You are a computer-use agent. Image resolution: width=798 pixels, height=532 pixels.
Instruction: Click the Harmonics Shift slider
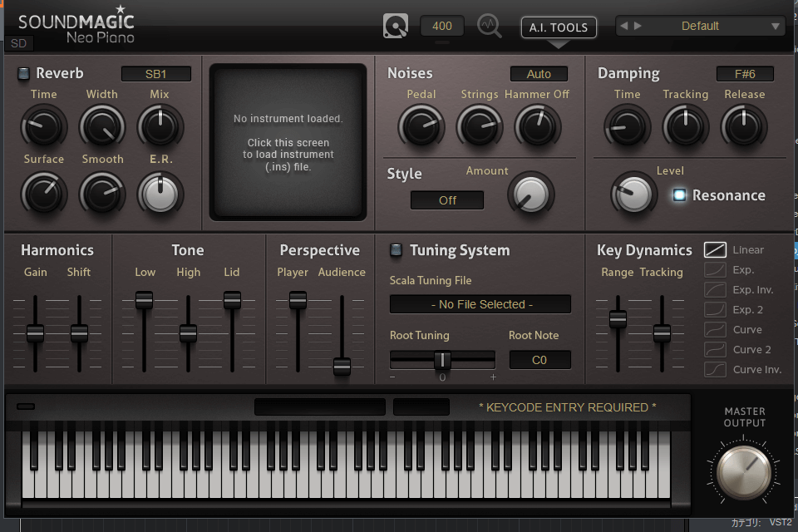pyautogui.click(x=79, y=333)
